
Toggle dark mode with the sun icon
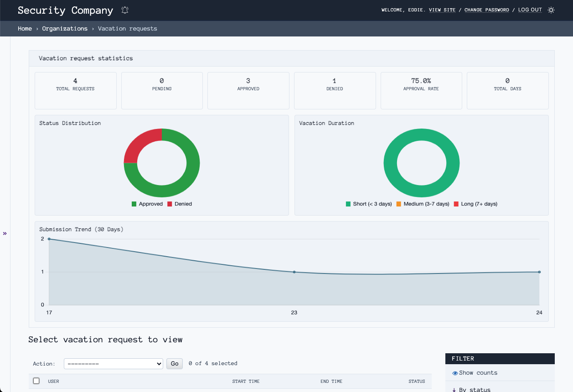[x=551, y=10]
